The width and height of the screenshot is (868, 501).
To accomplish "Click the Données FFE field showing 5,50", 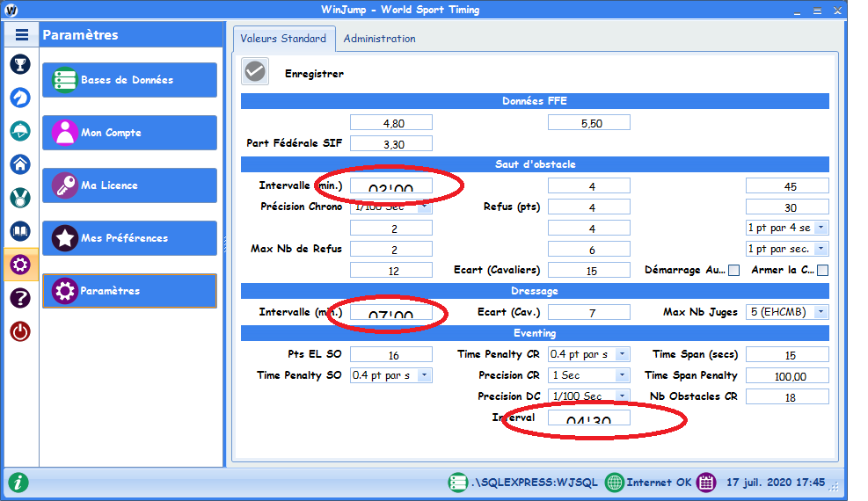I will (589, 123).
